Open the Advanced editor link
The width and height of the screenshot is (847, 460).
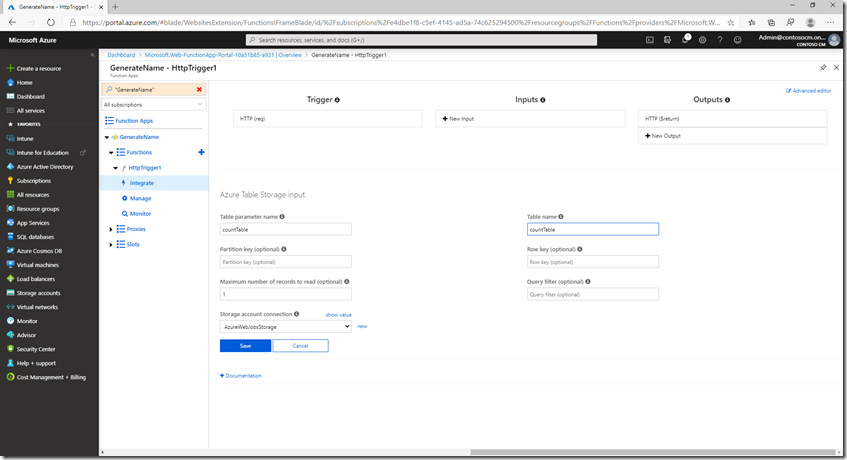[808, 91]
